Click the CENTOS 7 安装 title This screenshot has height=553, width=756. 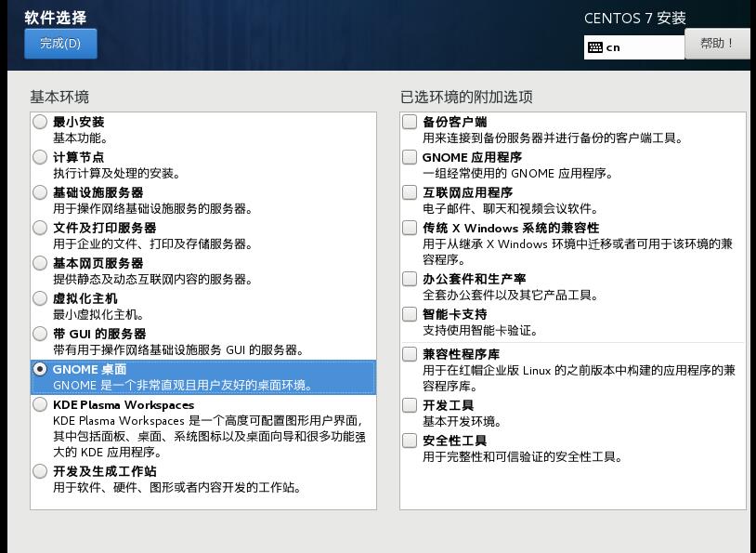click(x=635, y=19)
